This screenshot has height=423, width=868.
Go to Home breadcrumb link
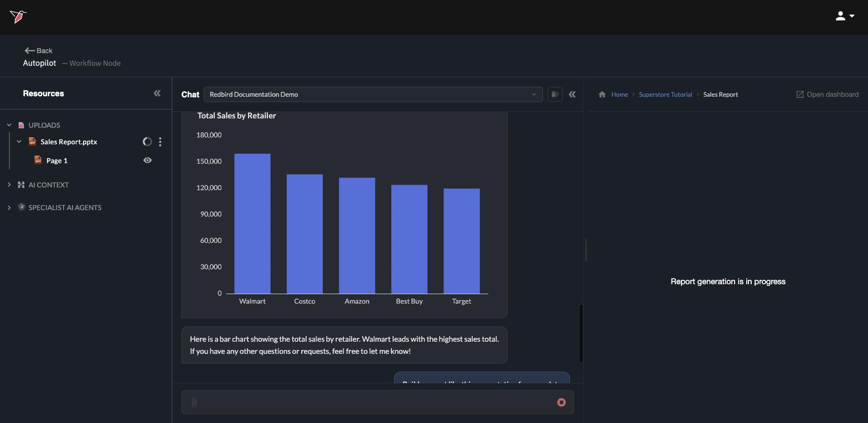pyautogui.click(x=619, y=95)
